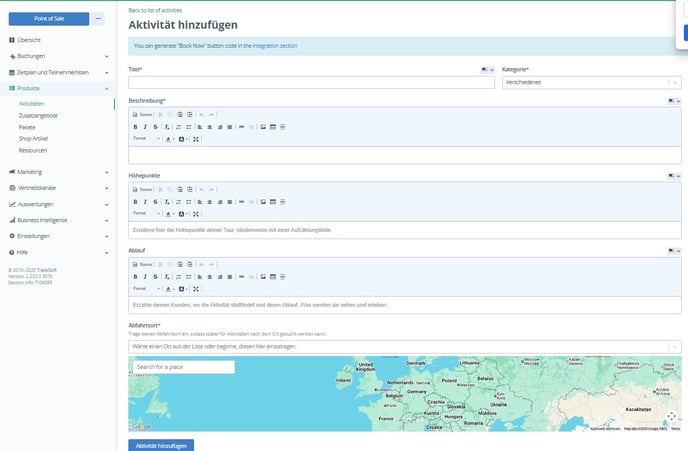Insert horizontal line in Ablauf editor

coord(283,277)
